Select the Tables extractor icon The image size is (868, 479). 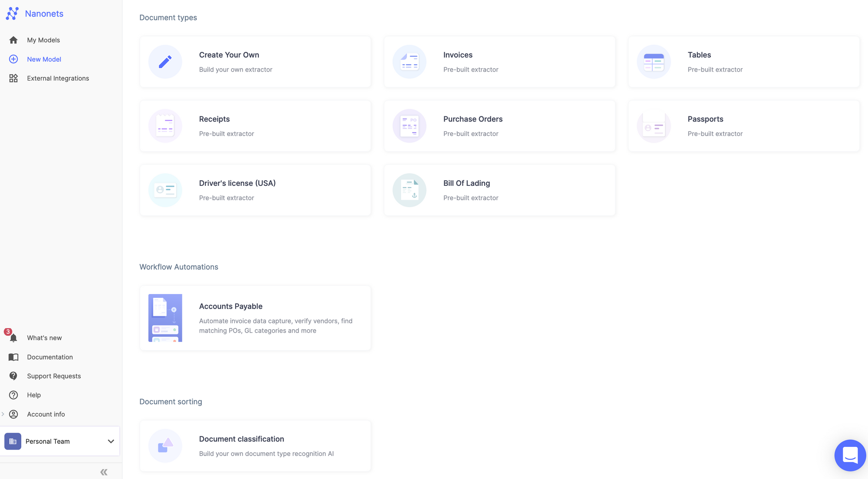click(x=654, y=62)
